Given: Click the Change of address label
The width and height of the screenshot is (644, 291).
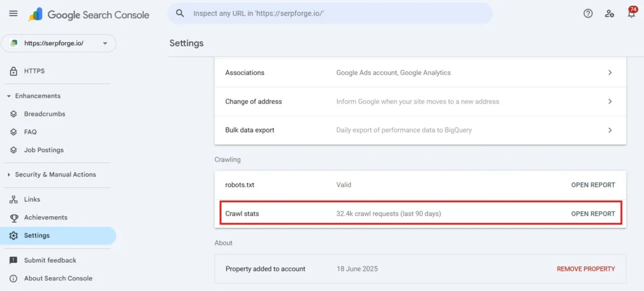Looking at the screenshot, I should [x=253, y=101].
